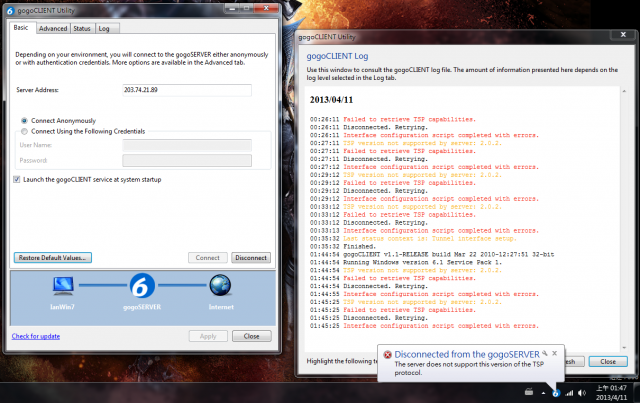The image size is (640, 403).
Task: Click the Disconnect button
Action: [251, 258]
